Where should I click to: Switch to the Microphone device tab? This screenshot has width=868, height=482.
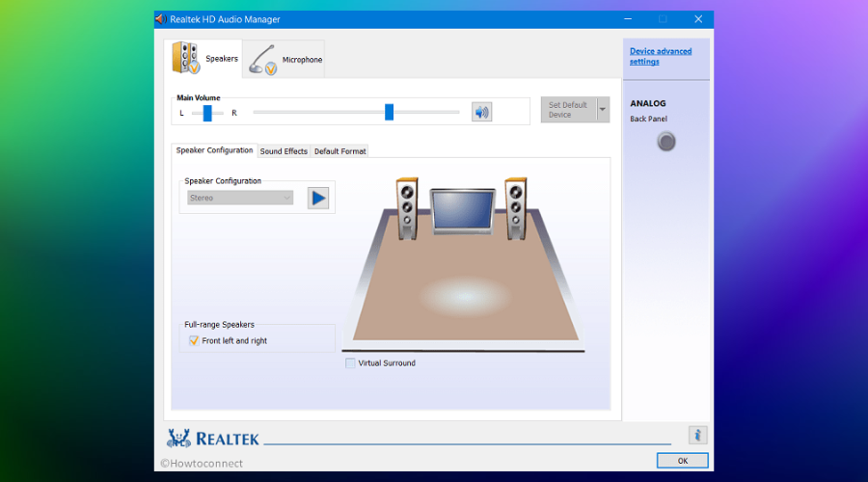(x=284, y=59)
